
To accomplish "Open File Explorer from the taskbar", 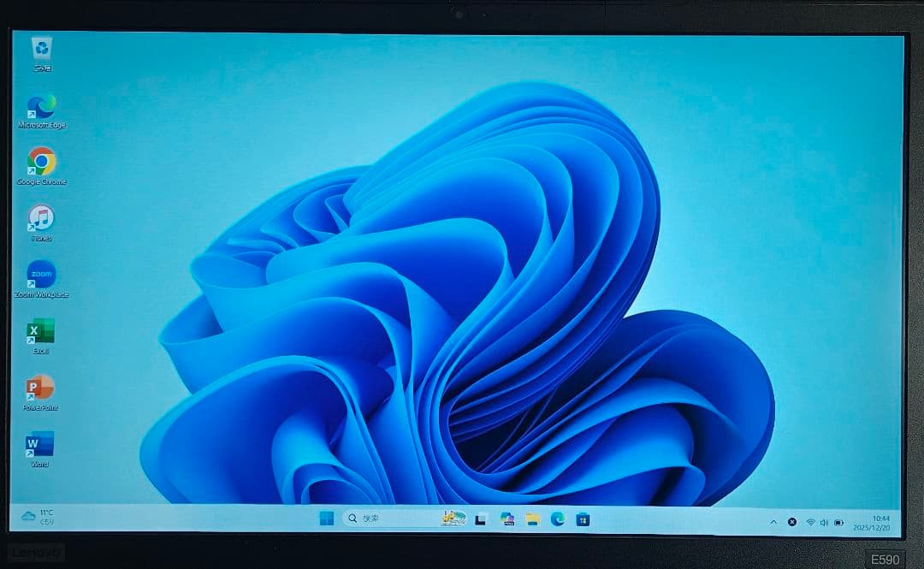I will point(532,519).
